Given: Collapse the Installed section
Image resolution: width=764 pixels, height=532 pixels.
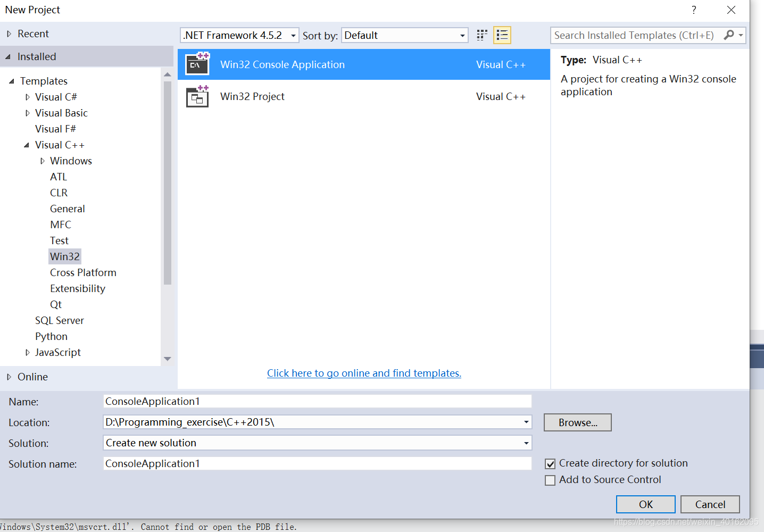Looking at the screenshot, I should tap(8, 56).
